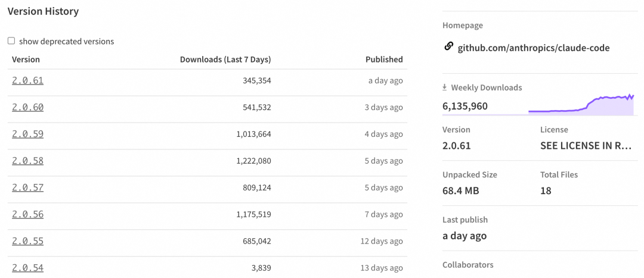This screenshot has height=278, width=644.
Task: Click the Published column header
Action: click(x=384, y=60)
